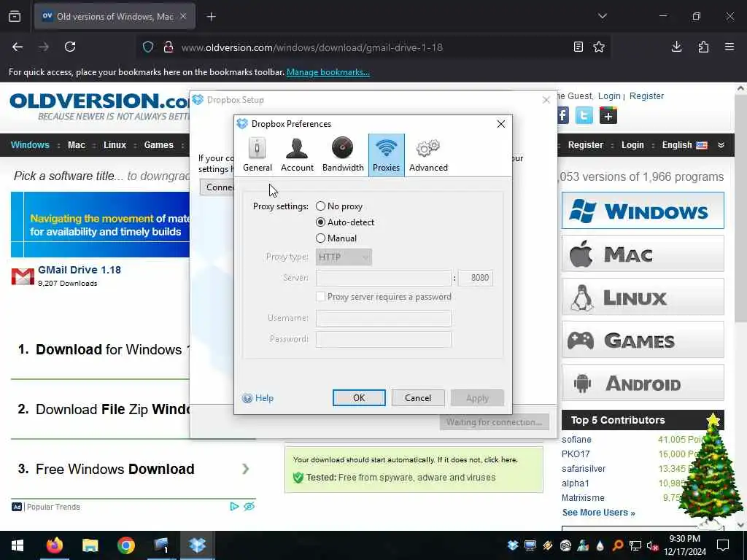Screen dimensions: 747x560
Task: Open the English language selector
Action: tap(684, 145)
